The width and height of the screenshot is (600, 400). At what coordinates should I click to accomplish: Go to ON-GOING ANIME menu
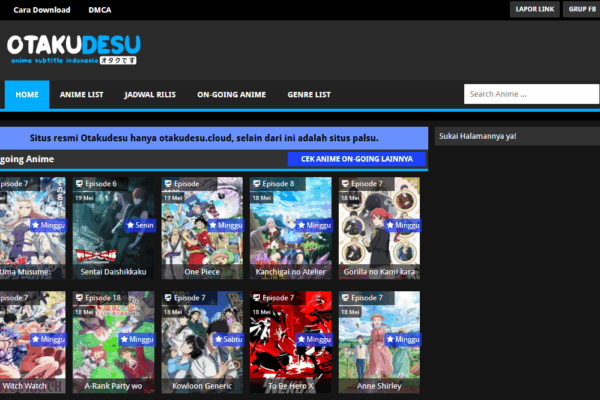pos(232,95)
